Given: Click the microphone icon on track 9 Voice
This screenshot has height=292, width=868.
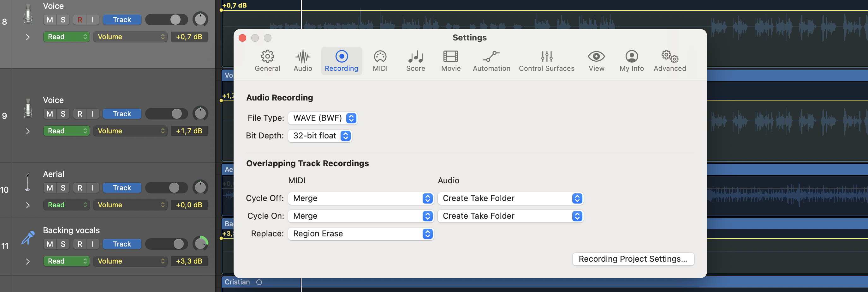Looking at the screenshot, I should click(28, 108).
